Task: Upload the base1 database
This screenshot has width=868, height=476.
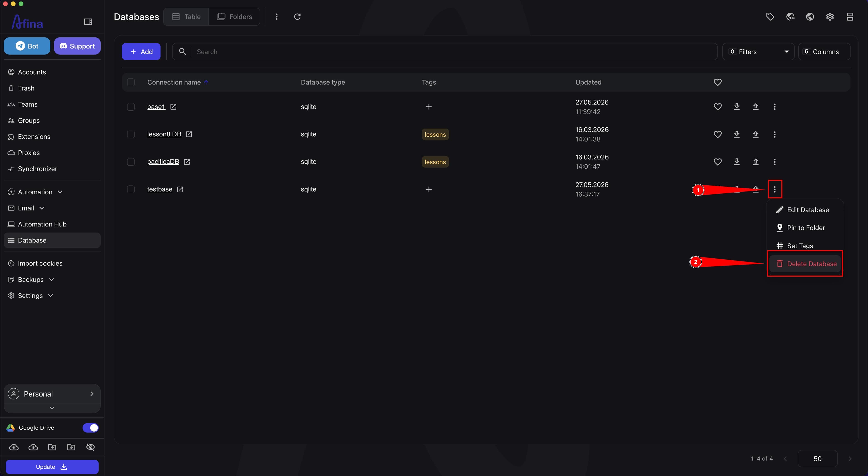Action: pos(756,107)
